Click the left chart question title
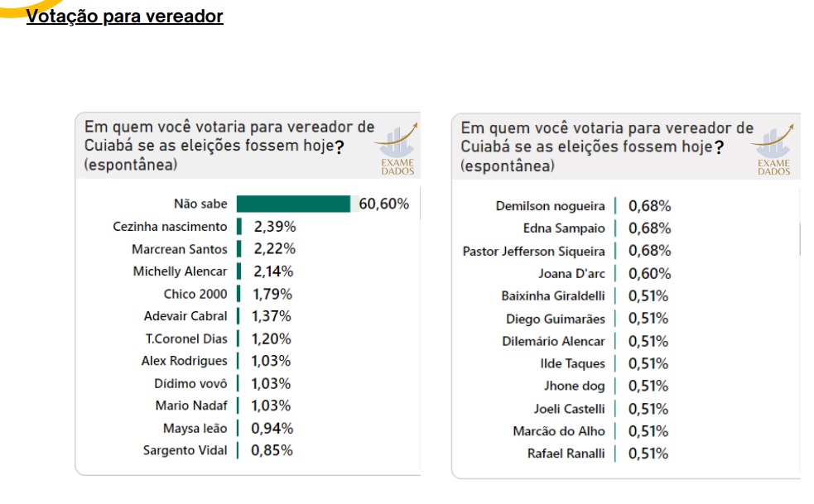Image resolution: width=814 pixels, height=504 pixels. (x=229, y=146)
